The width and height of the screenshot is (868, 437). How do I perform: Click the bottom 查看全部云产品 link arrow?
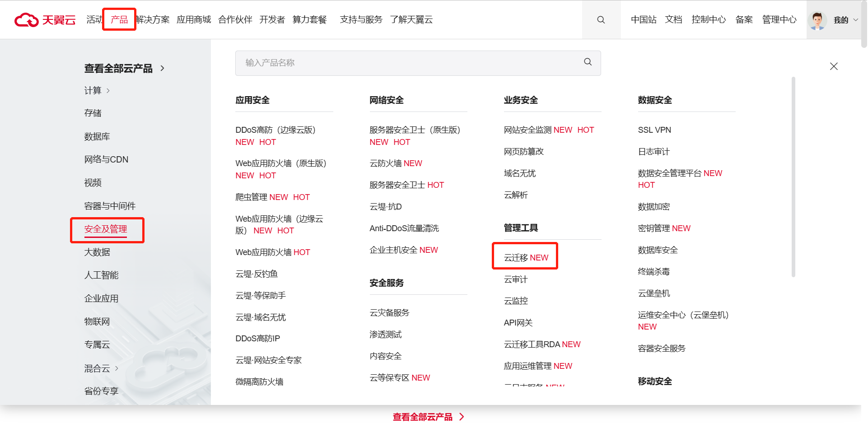point(462,417)
